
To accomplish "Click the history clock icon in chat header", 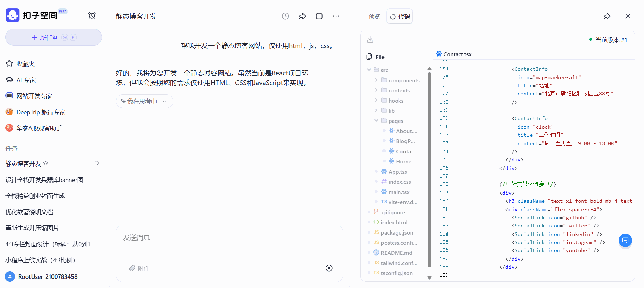I will click(285, 16).
